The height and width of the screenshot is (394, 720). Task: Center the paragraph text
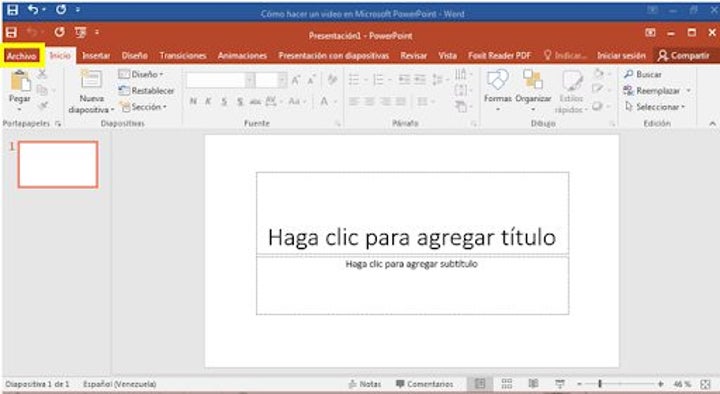pyautogui.click(x=370, y=101)
